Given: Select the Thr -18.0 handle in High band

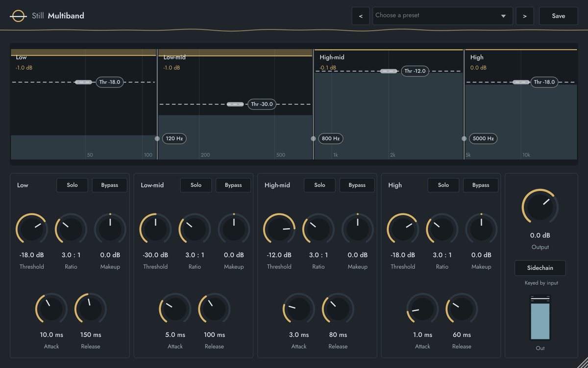Looking at the screenshot, I should (544, 82).
